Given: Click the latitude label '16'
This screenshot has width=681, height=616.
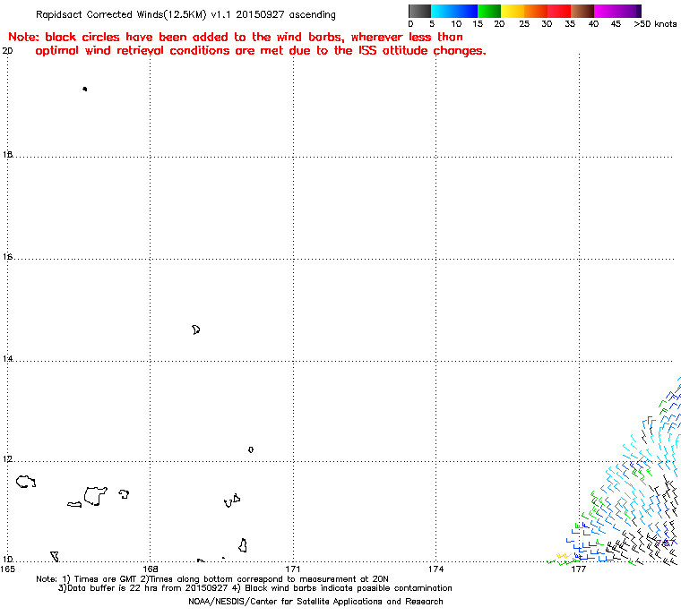Looking at the screenshot, I should [7, 257].
